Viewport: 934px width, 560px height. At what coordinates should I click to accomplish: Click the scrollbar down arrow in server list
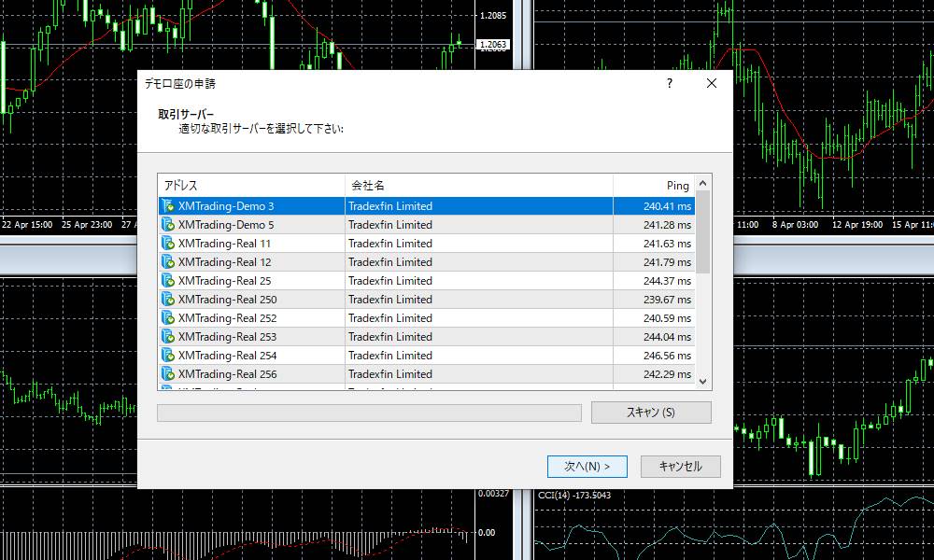click(702, 381)
